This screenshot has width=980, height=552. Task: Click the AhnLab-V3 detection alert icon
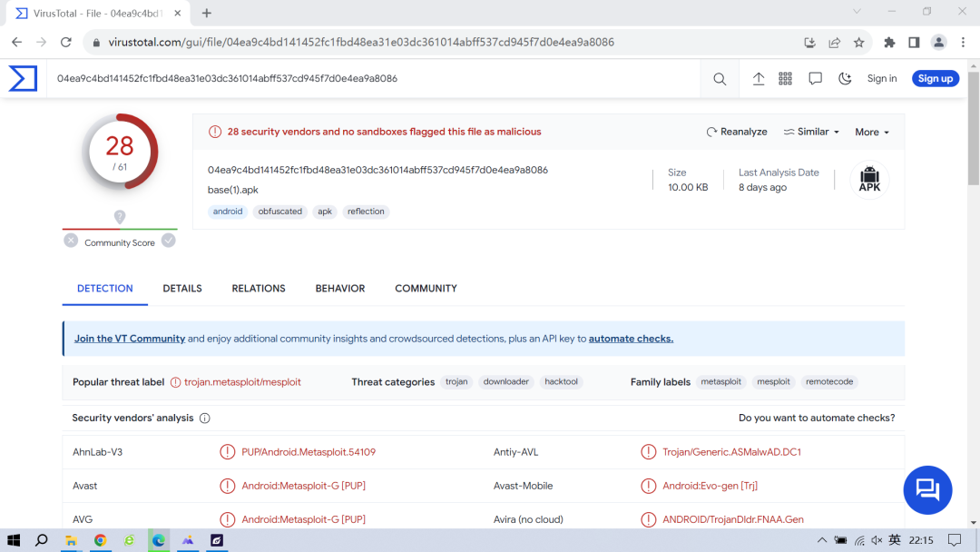tap(227, 452)
